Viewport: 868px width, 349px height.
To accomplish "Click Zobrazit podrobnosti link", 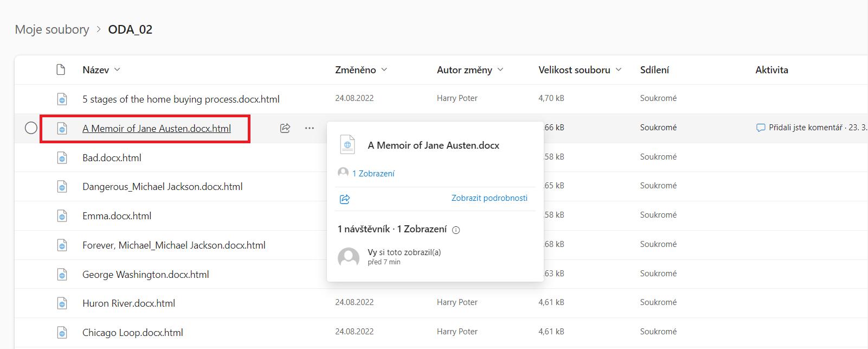I will pyautogui.click(x=489, y=198).
